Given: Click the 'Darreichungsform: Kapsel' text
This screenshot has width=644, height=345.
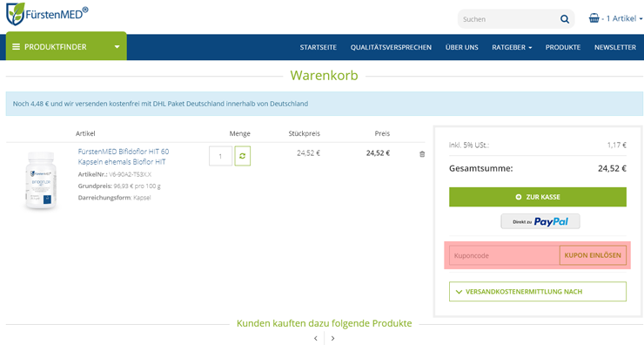Looking at the screenshot, I should tap(114, 198).
